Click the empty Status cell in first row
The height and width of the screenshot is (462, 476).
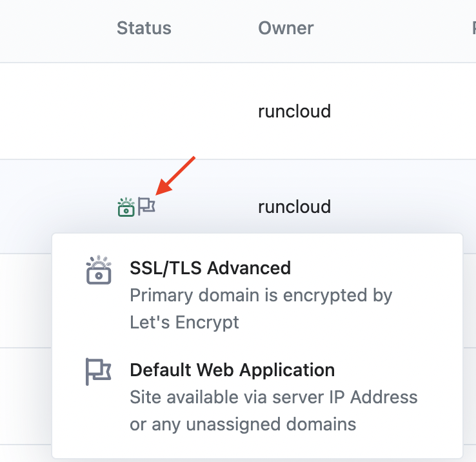[x=144, y=111]
